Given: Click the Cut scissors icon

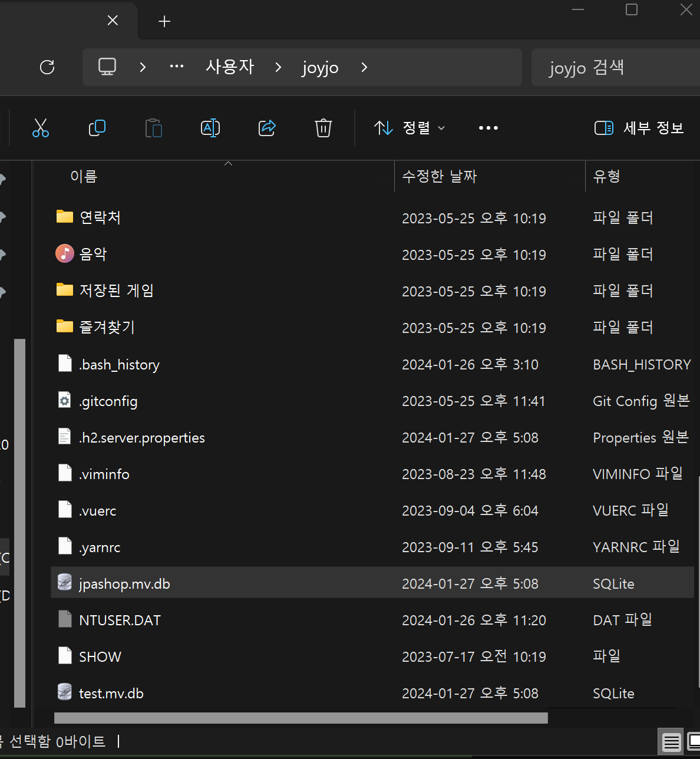Looking at the screenshot, I should click(x=41, y=128).
